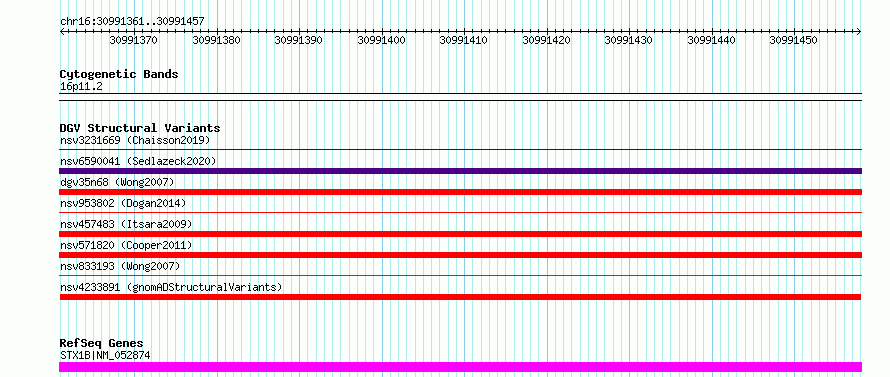Image resolution: width=890 pixels, height=377 pixels.
Task: Click the DGV Structural Variants track title
Action: pos(140,128)
